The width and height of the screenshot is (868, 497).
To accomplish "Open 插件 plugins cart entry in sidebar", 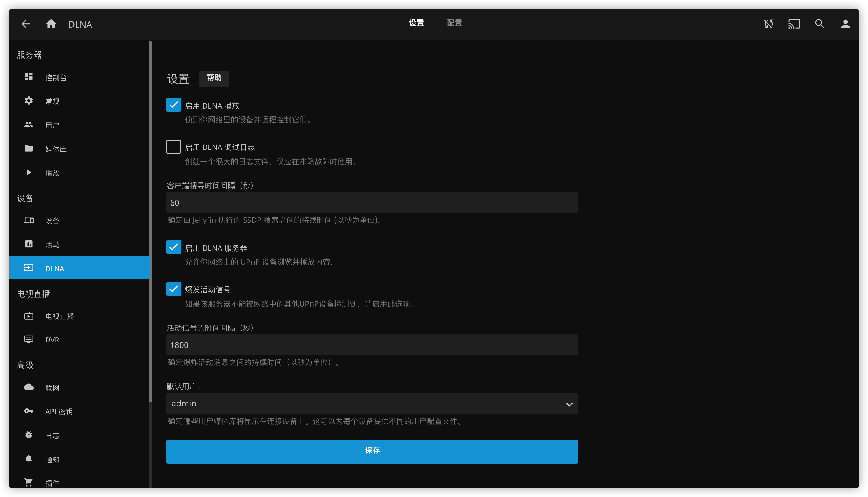I will pos(52,483).
